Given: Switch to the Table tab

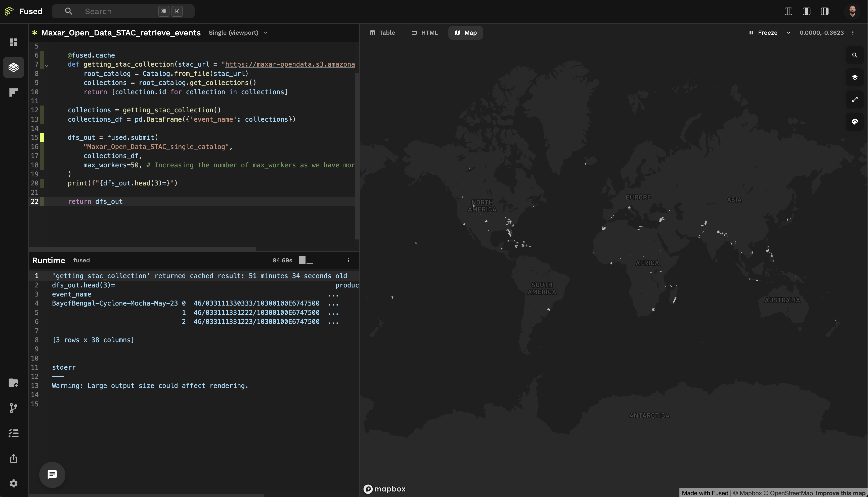Looking at the screenshot, I should (382, 33).
